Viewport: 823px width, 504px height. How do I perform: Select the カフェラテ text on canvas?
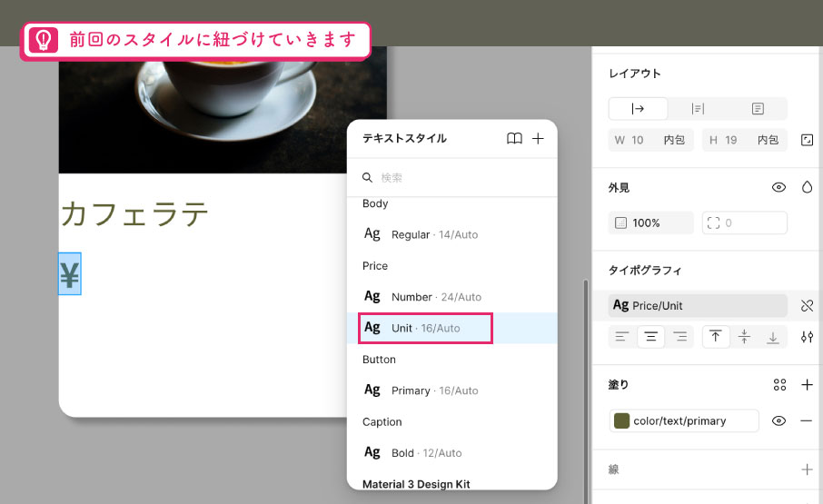[x=134, y=213]
